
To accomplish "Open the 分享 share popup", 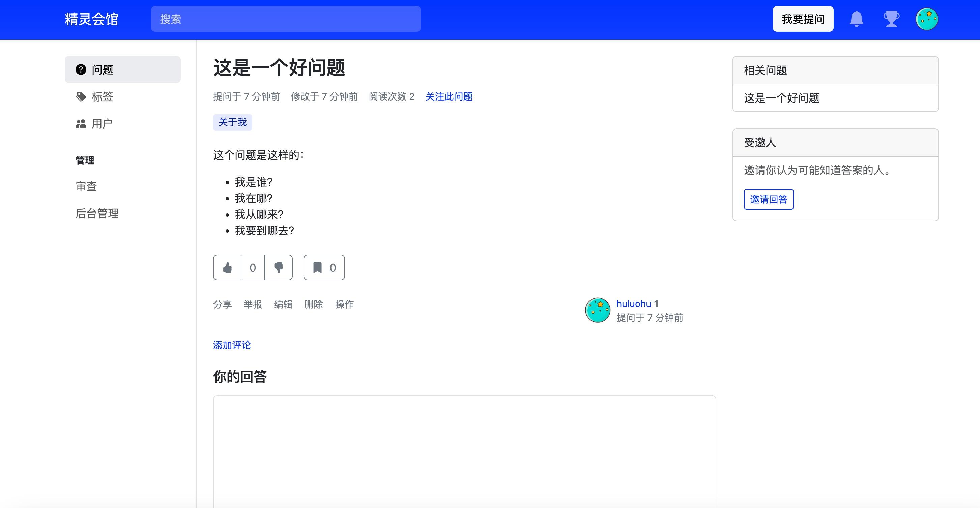I will [222, 304].
